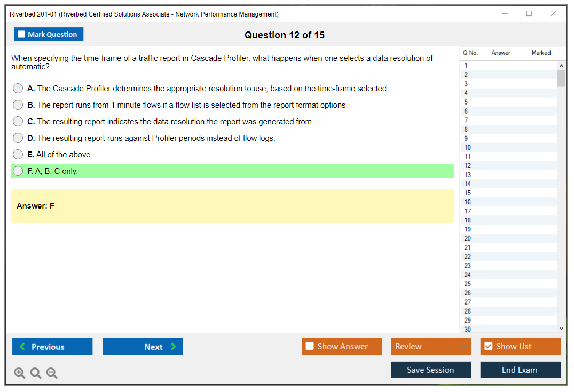Choose option E All of the above
This screenshot has width=574, height=392.
(18, 155)
